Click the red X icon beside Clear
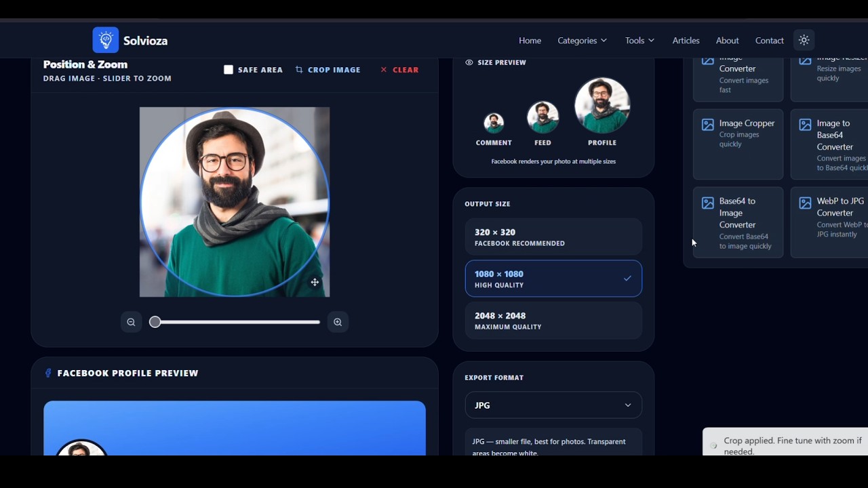The width and height of the screenshot is (868, 488). coord(384,70)
